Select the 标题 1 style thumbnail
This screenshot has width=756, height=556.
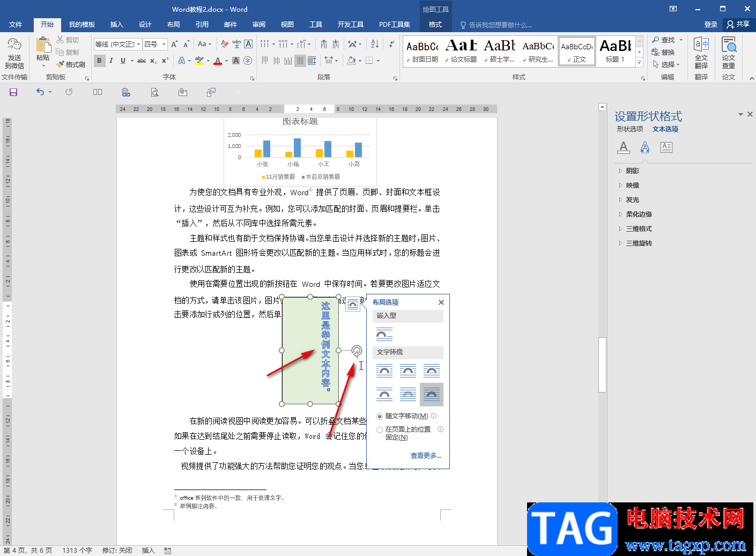(x=615, y=51)
